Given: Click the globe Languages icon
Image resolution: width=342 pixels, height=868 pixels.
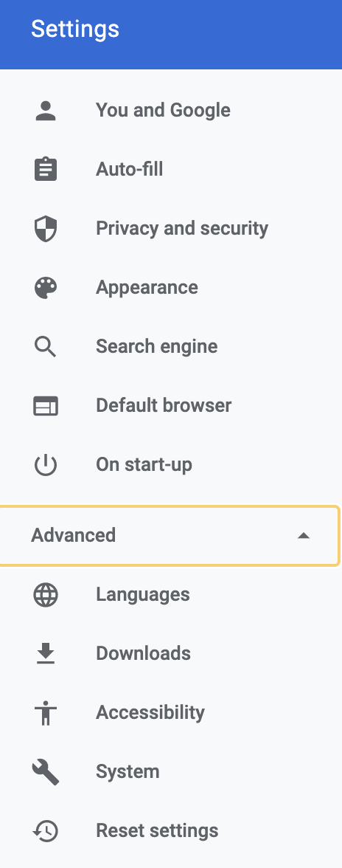Looking at the screenshot, I should tap(46, 595).
